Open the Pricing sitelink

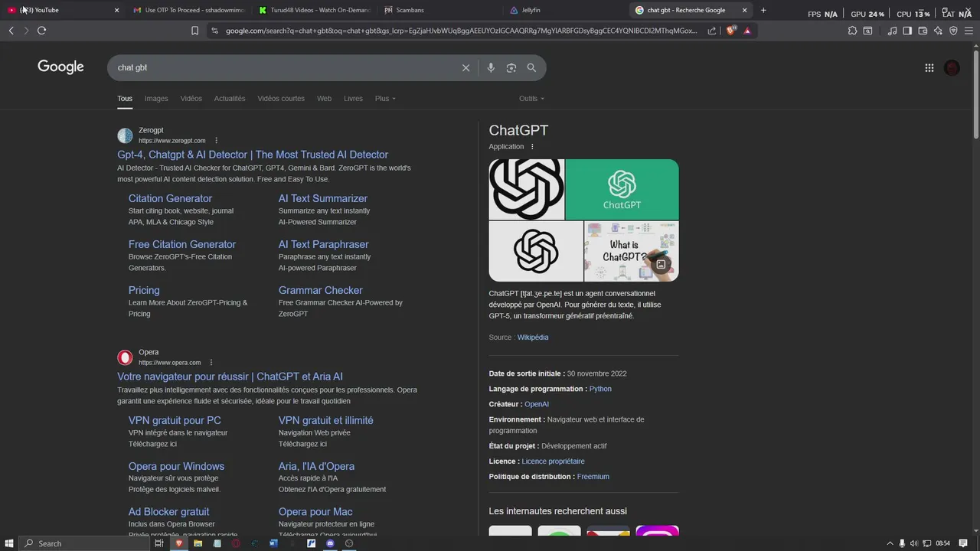point(144,290)
